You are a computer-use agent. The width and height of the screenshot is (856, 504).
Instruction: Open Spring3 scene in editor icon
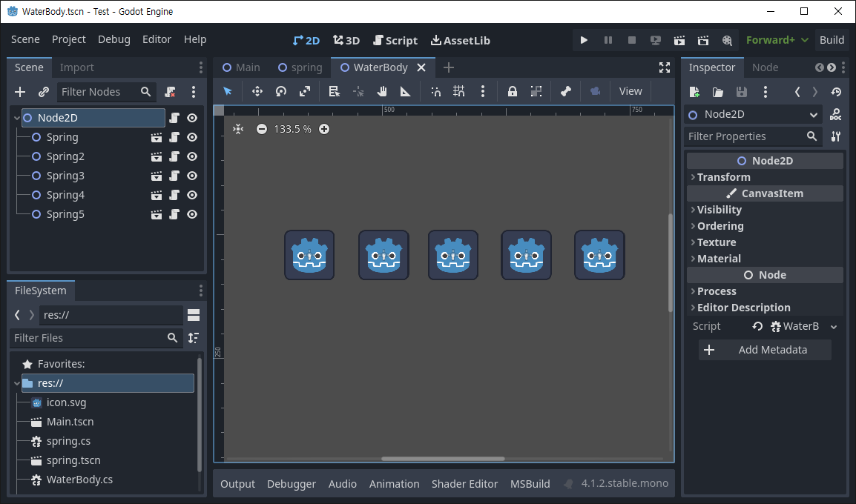pos(156,176)
